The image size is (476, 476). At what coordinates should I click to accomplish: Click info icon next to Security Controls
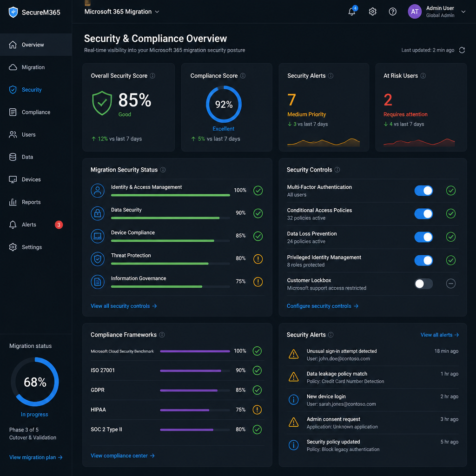pos(337,170)
